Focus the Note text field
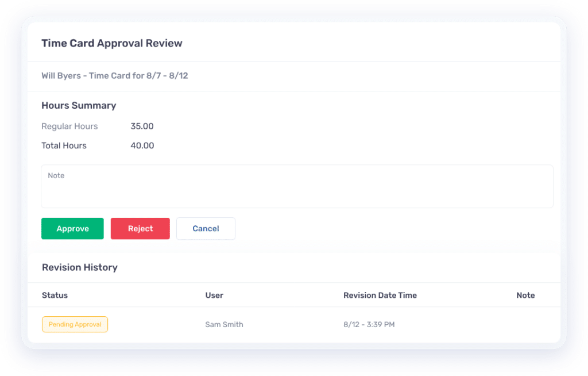The image size is (588, 376). click(x=297, y=186)
